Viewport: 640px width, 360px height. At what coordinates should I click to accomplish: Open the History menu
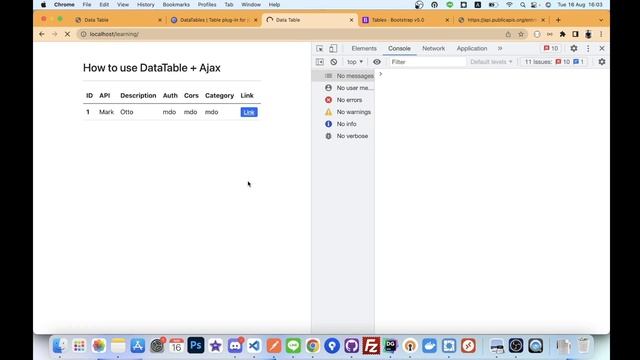[x=146, y=5]
